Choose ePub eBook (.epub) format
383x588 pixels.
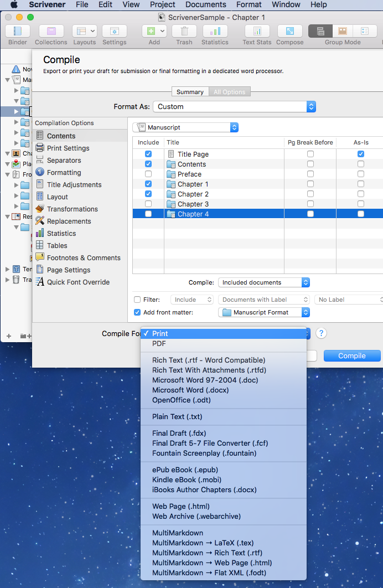coord(224,470)
